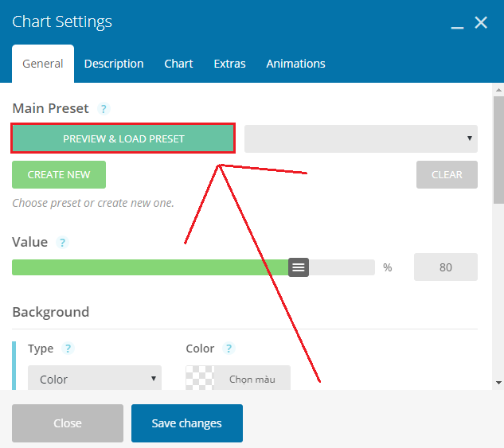
Task: Expand the Background Type dropdown
Action: pos(95,378)
